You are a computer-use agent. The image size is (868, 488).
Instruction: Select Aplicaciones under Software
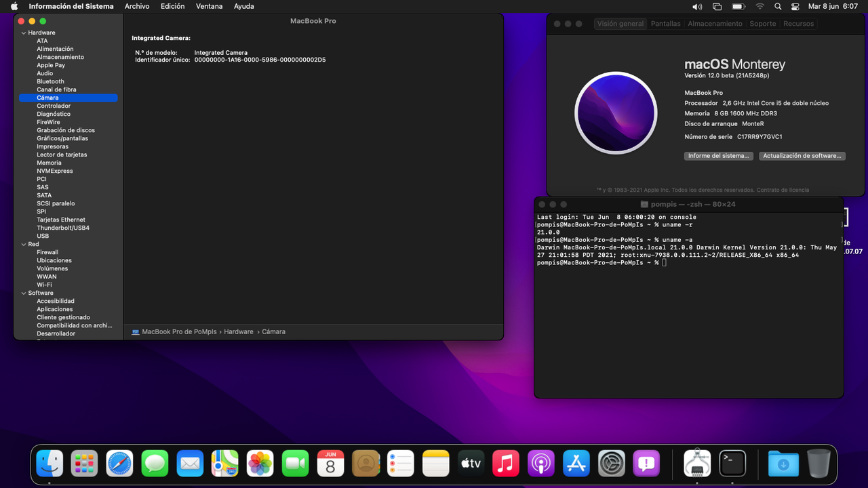pyautogui.click(x=55, y=309)
